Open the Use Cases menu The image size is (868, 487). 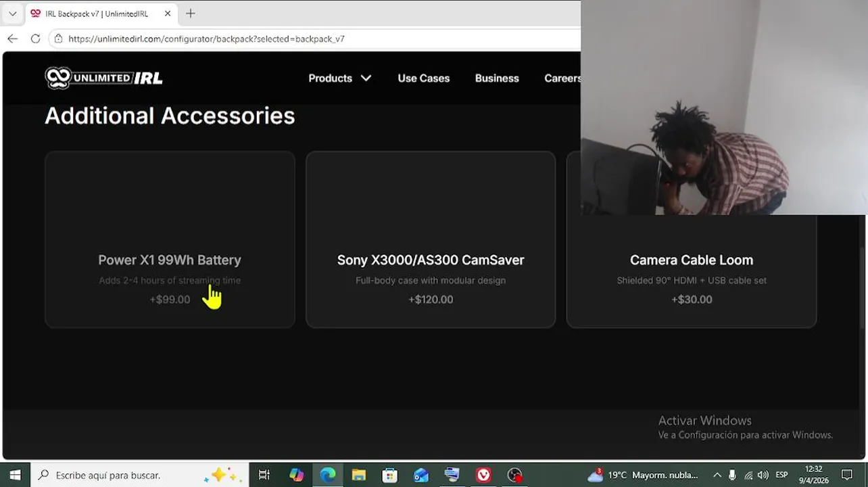pyautogui.click(x=424, y=78)
